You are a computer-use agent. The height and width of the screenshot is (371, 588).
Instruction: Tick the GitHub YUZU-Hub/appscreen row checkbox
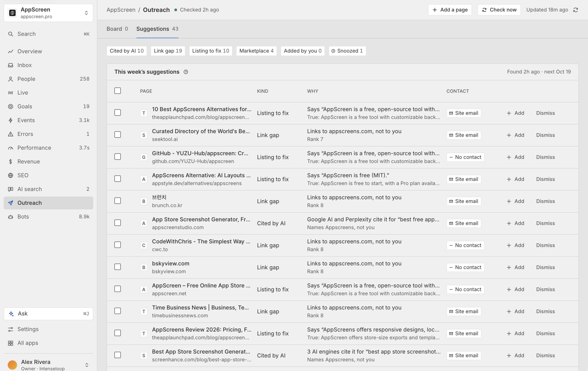[x=118, y=157]
